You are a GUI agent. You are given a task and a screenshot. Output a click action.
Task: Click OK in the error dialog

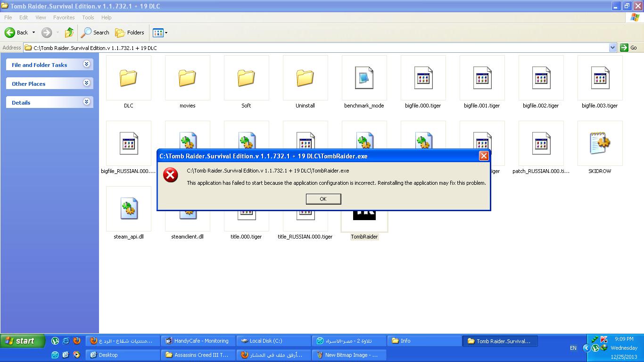tap(323, 199)
